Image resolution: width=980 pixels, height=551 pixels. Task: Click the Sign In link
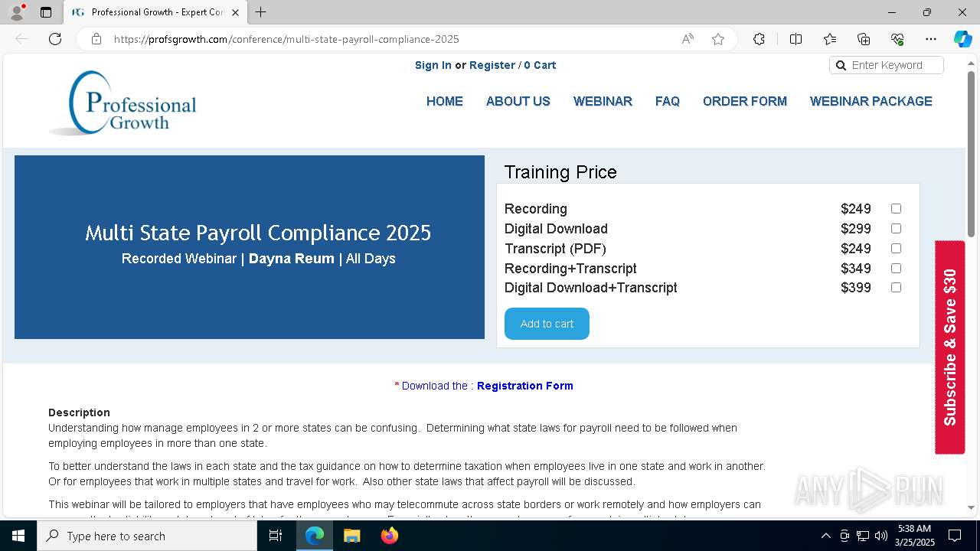pyautogui.click(x=433, y=65)
